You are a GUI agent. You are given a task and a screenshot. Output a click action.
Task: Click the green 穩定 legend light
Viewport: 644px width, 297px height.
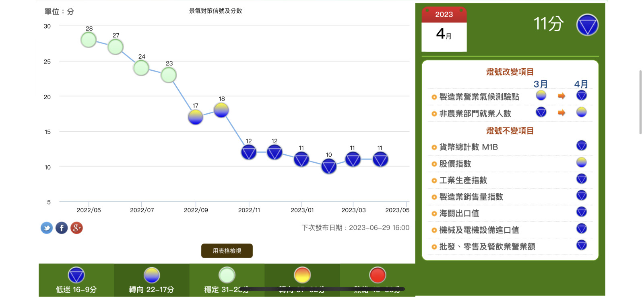tap(227, 275)
